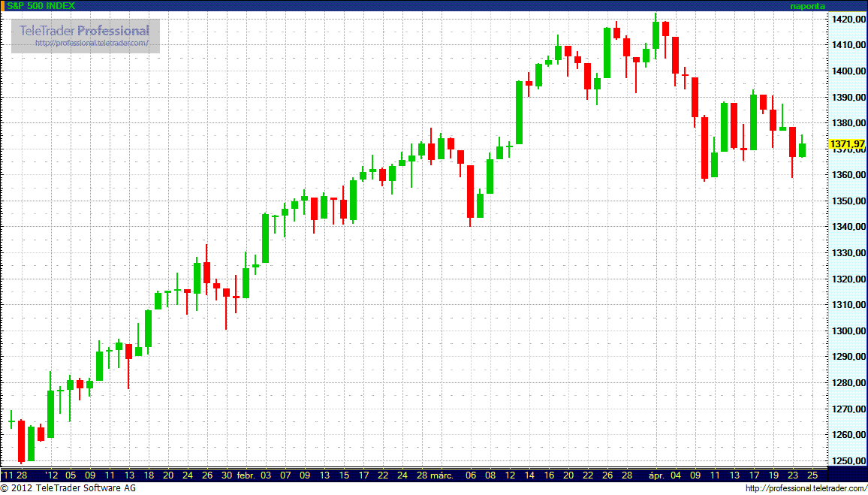868x495 pixels.
Task: Click the '25' date label on time axis
Action: (812, 475)
